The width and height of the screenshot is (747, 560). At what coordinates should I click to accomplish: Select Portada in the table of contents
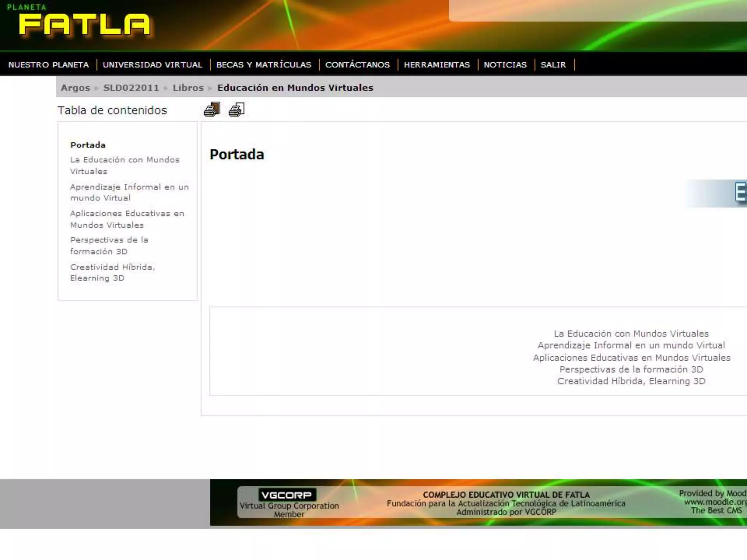point(88,145)
